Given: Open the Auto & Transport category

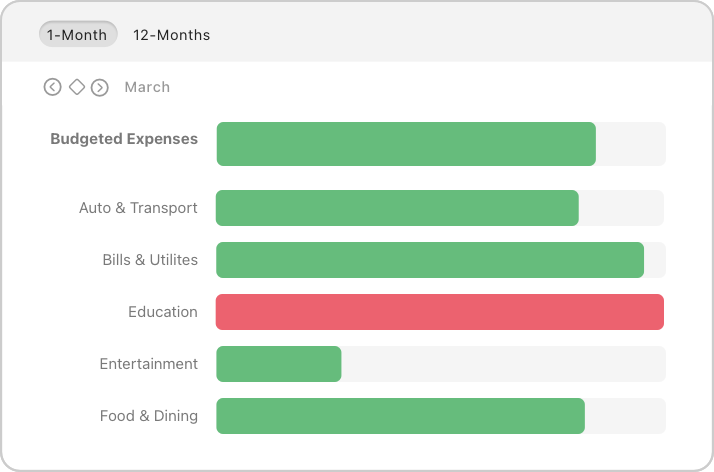Looking at the screenshot, I should tap(138, 208).
